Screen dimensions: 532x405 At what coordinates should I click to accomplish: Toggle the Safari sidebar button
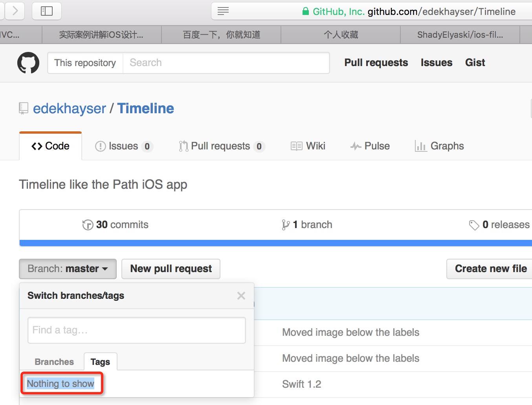[x=47, y=11]
